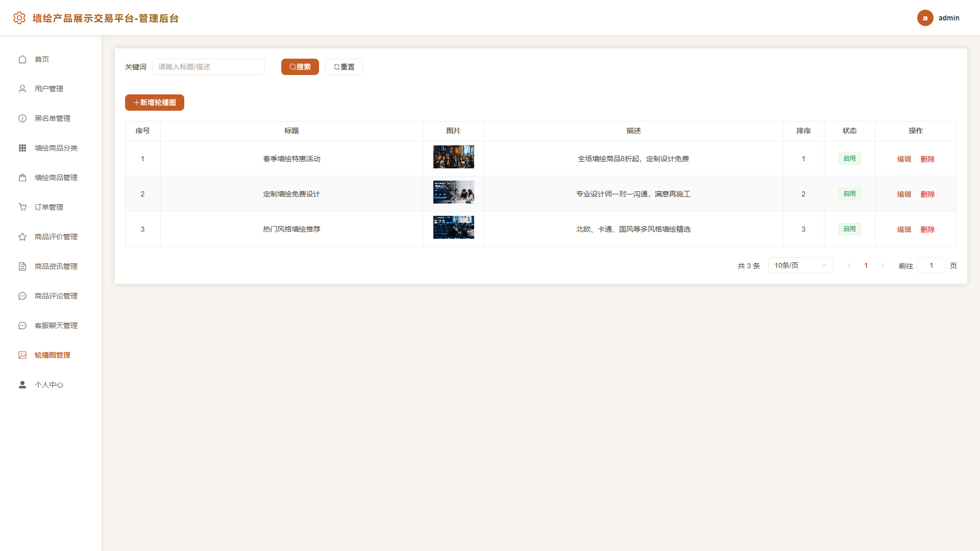This screenshot has height=551, width=980.
Task: Focus the keyword search input field
Action: pyautogui.click(x=209, y=67)
